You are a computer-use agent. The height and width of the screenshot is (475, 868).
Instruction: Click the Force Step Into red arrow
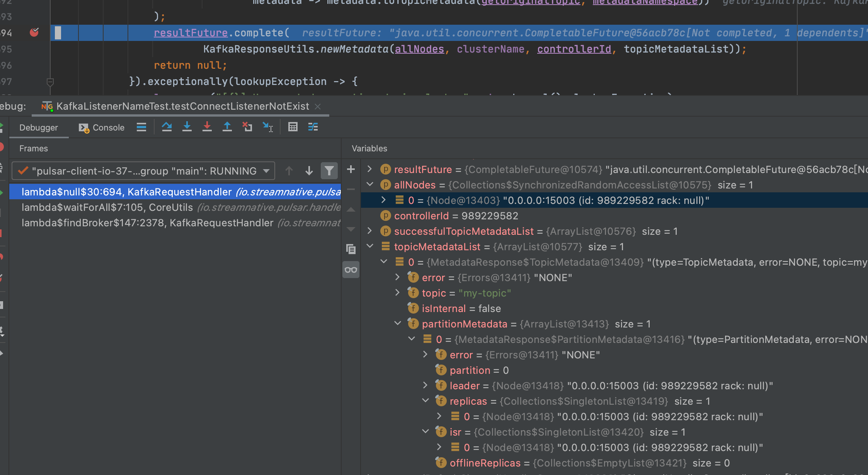pos(207,127)
